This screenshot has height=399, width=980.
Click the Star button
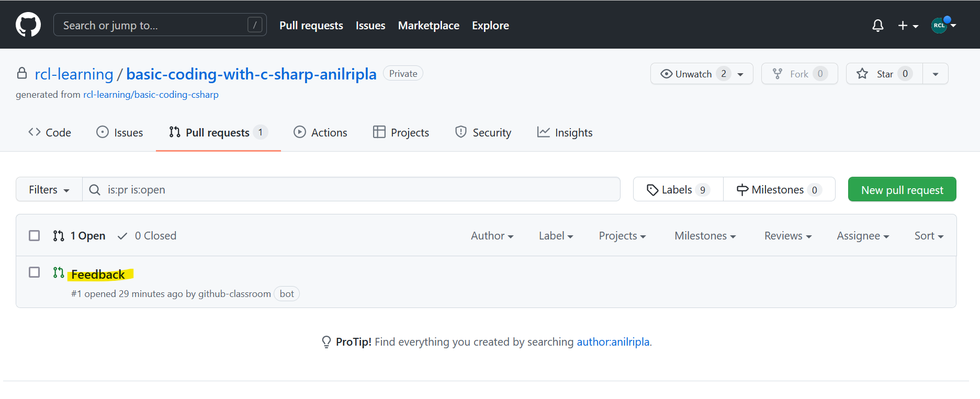point(884,74)
